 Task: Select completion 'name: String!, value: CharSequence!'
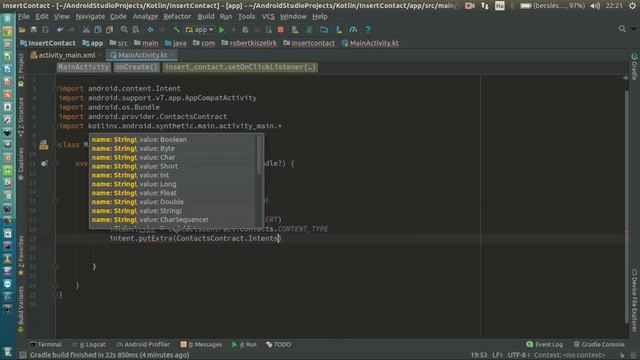(x=173, y=220)
